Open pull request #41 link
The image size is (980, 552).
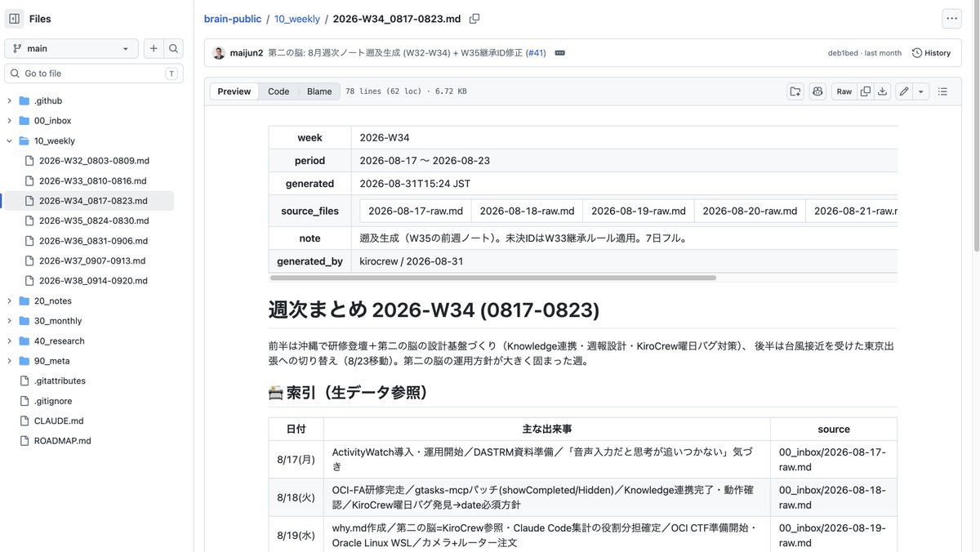[x=537, y=53]
